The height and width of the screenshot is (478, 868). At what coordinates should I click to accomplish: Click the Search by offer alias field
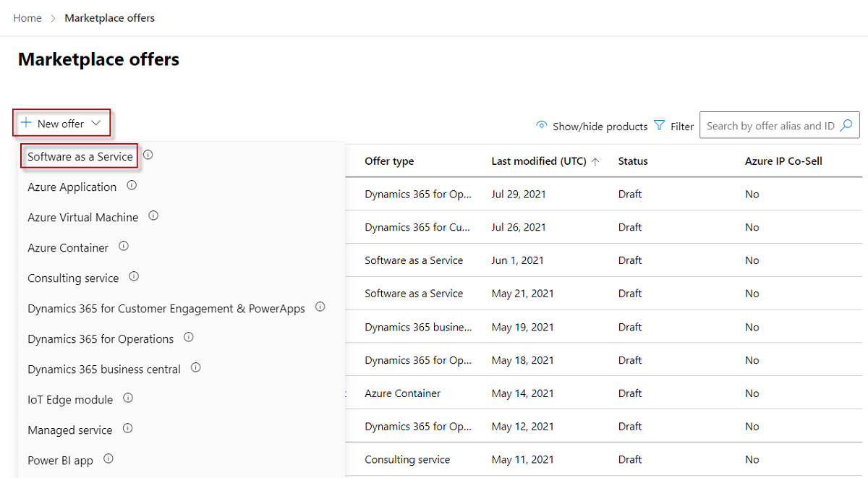[x=769, y=126]
